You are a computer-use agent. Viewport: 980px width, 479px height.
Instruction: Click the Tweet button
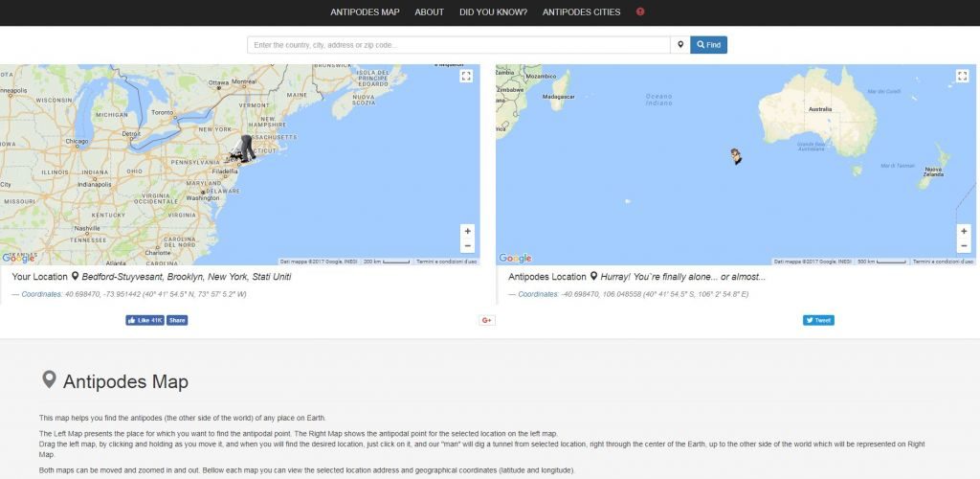pyautogui.click(x=818, y=320)
